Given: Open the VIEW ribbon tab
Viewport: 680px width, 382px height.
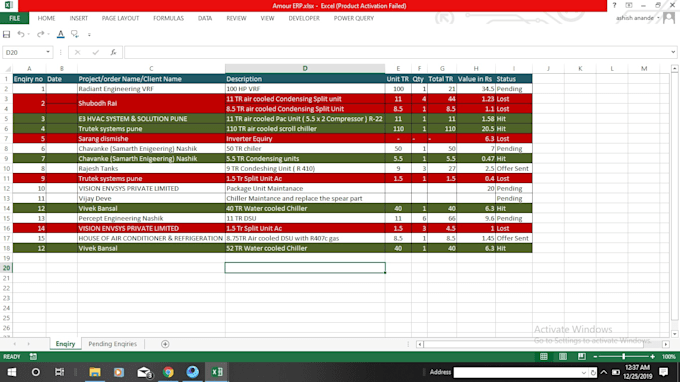Looking at the screenshot, I should 267,18.
